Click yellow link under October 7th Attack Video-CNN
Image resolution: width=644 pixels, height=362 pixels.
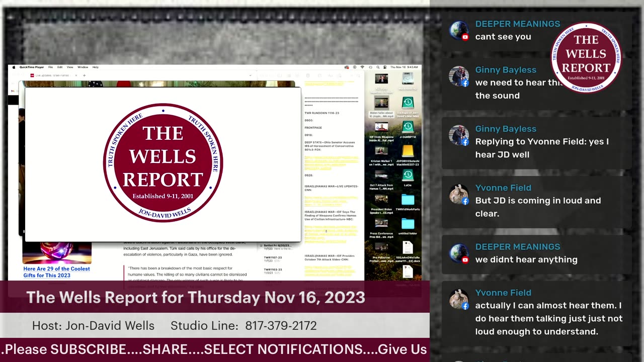pos(331,271)
